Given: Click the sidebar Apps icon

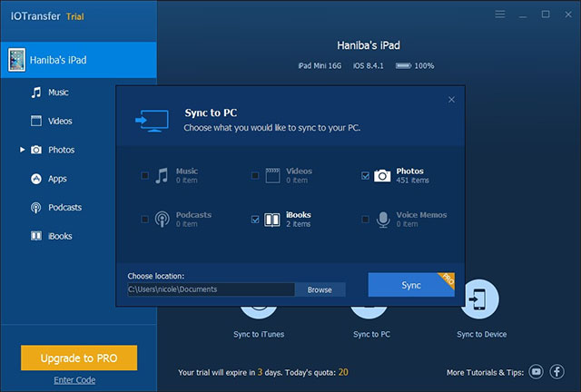Looking at the screenshot, I should click(36, 179).
